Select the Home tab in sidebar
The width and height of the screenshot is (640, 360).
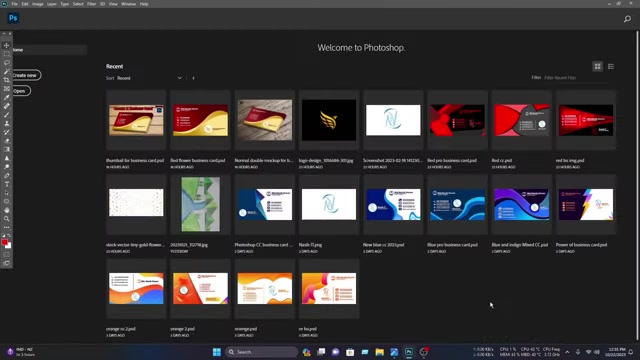(x=49, y=50)
